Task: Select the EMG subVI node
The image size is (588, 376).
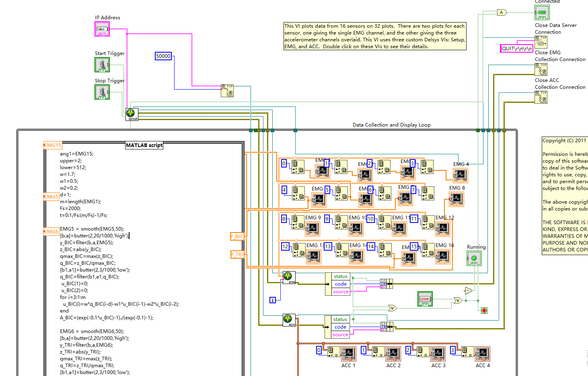Action: (289, 277)
